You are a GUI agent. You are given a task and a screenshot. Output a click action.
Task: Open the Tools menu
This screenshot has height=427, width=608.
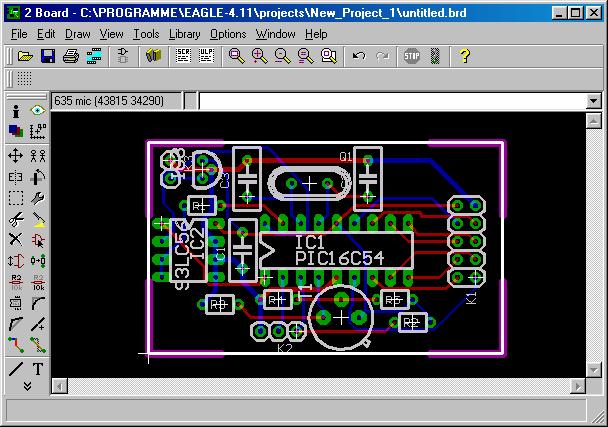pyautogui.click(x=146, y=34)
